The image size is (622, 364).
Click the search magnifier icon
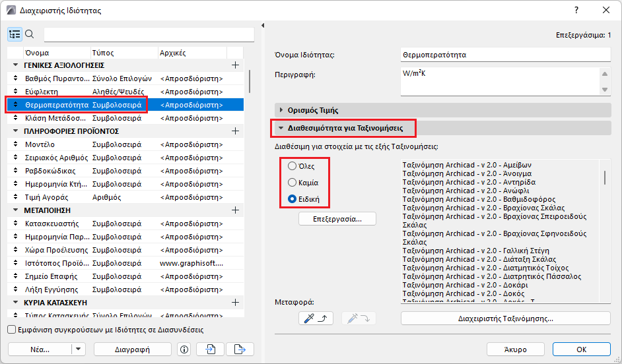29,34
